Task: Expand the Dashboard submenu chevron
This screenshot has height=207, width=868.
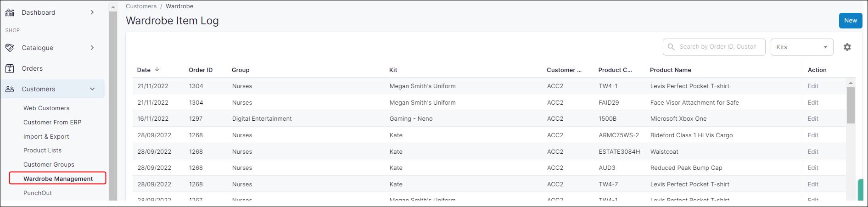Action: (x=92, y=12)
